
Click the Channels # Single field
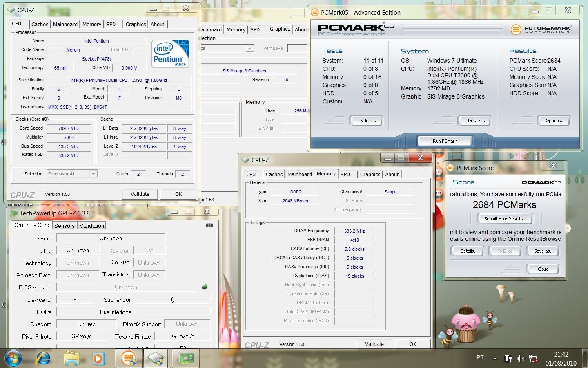point(390,192)
